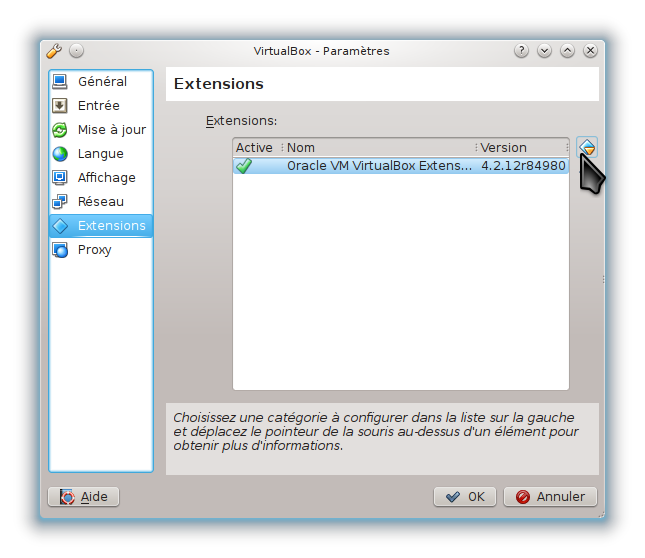This screenshot has height=558, width=645.
Task: Confirm settings with the OK button
Action: [x=465, y=497]
